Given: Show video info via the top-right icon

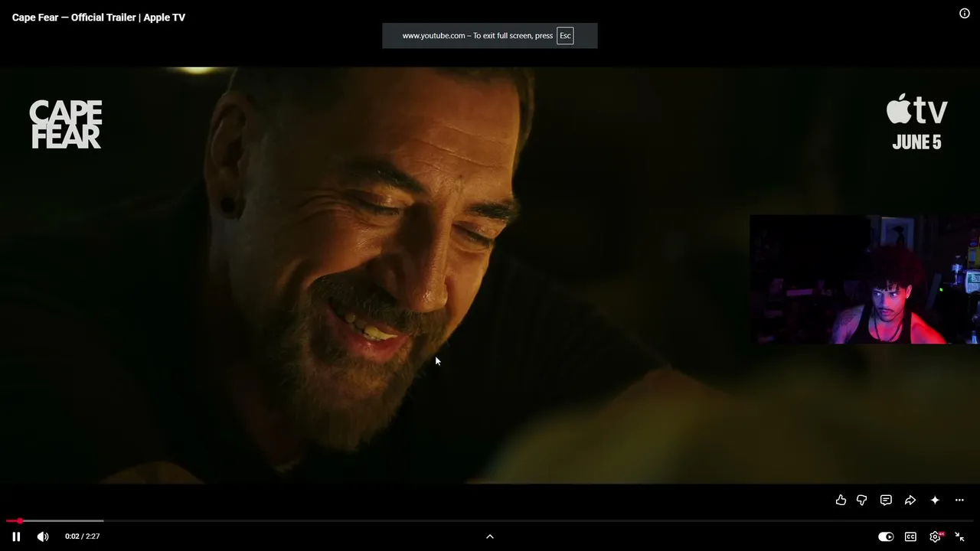Looking at the screenshot, I should point(965,13).
